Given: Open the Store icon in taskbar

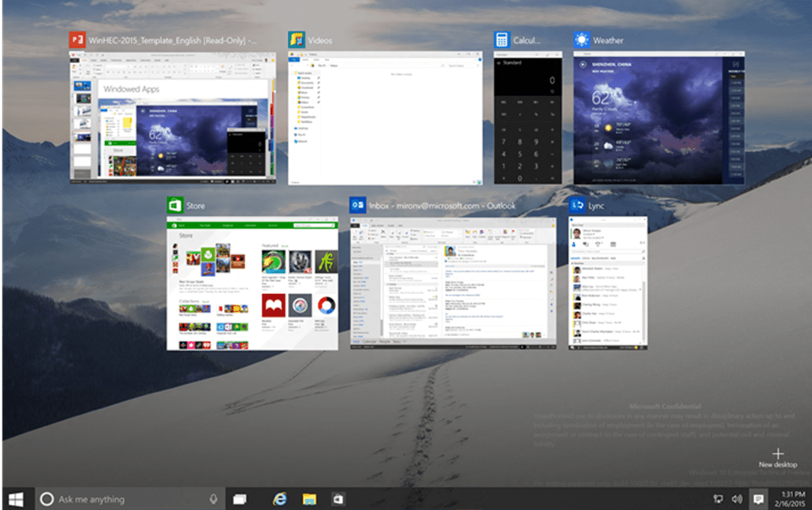Looking at the screenshot, I should [x=338, y=499].
